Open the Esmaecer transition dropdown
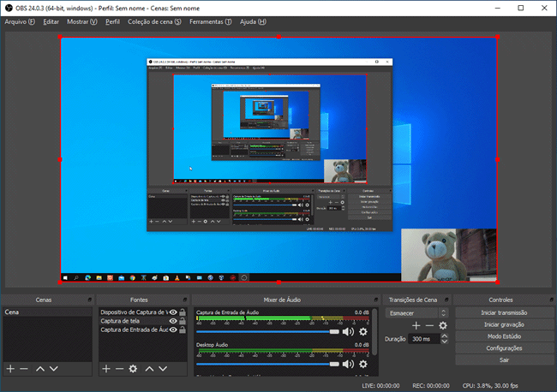This screenshot has height=392, width=557. click(x=416, y=312)
